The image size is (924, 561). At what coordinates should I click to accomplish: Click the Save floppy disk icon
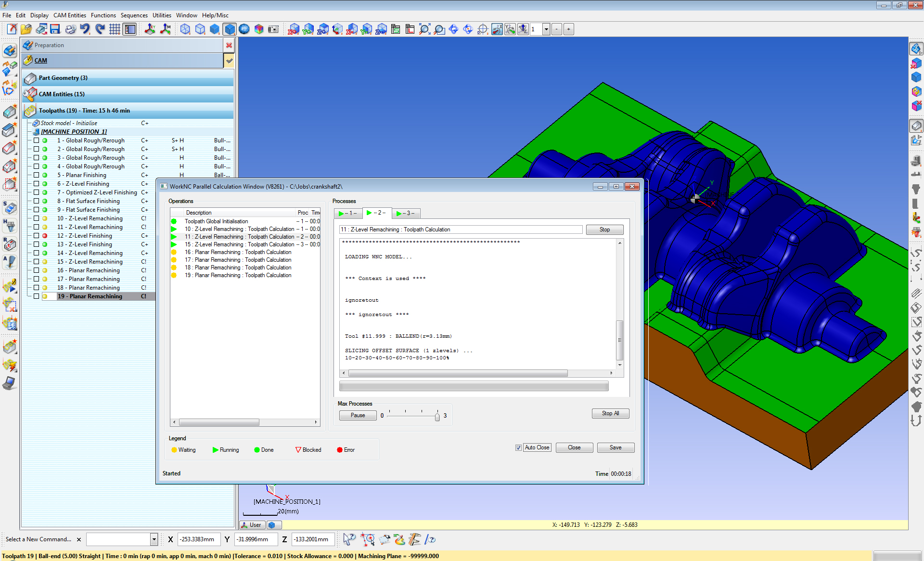click(55, 29)
